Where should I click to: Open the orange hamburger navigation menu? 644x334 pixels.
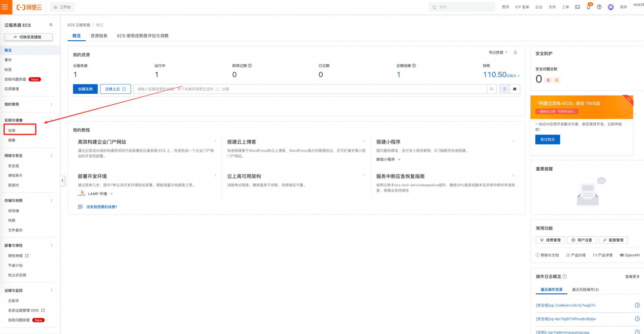[5, 7]
